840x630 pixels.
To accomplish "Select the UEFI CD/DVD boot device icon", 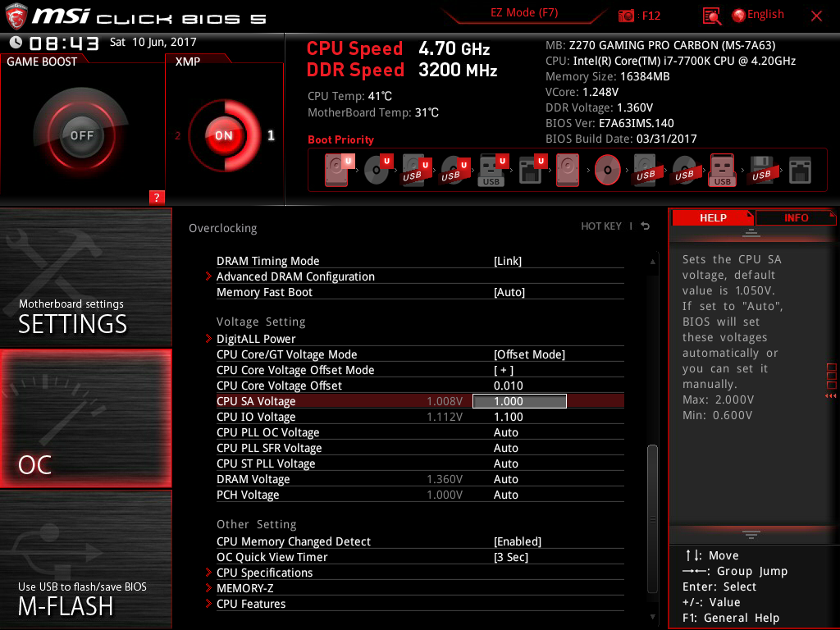I will pos(378,170).
